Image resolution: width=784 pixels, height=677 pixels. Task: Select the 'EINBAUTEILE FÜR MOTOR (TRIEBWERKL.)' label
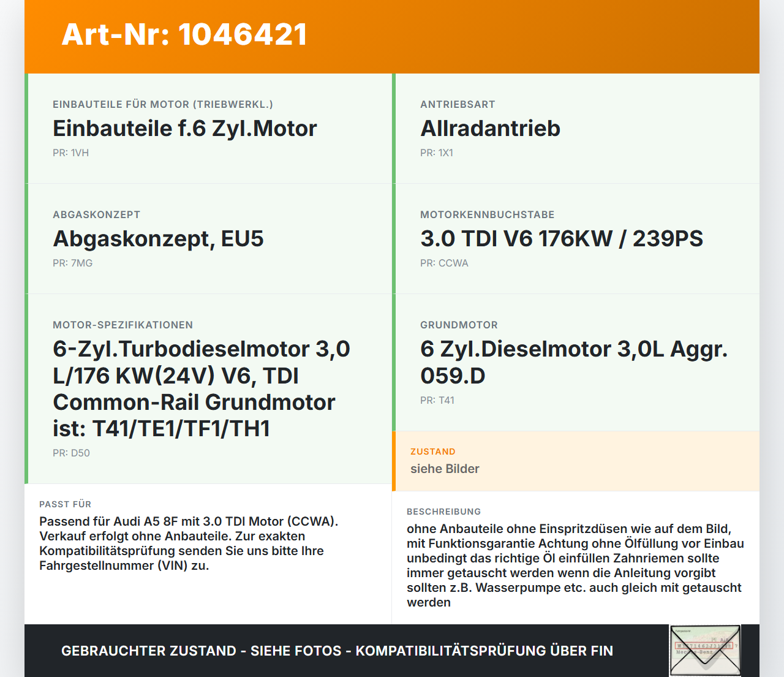coord(163,104)
